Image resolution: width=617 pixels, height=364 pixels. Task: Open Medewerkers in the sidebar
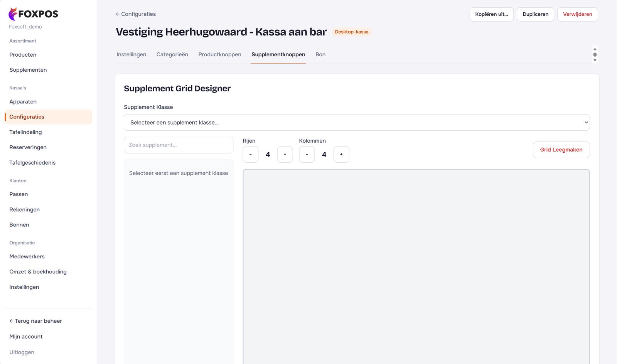[48, 257]
